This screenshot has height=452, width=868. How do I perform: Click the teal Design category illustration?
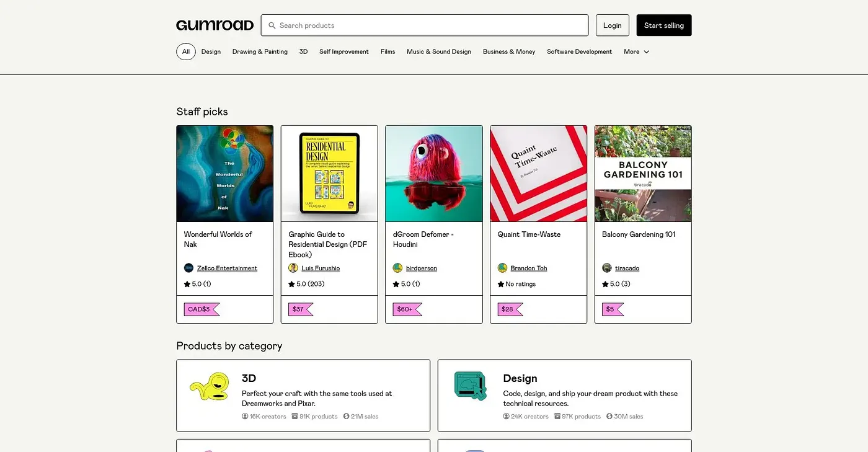click(x=471, y=386)
